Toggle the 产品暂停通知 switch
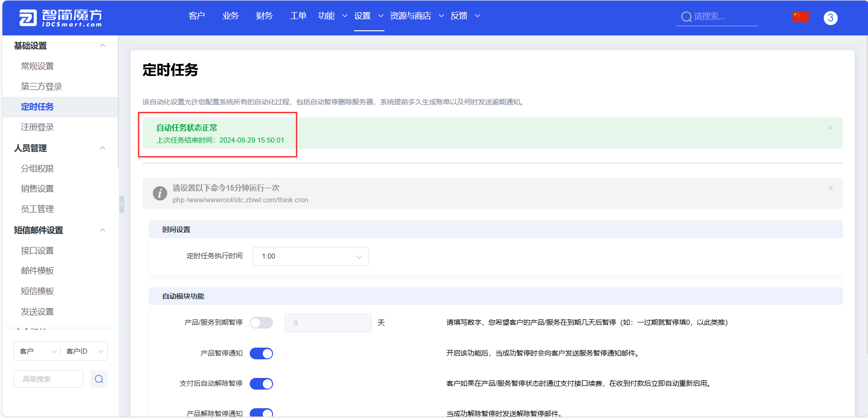 click(261, 353)
